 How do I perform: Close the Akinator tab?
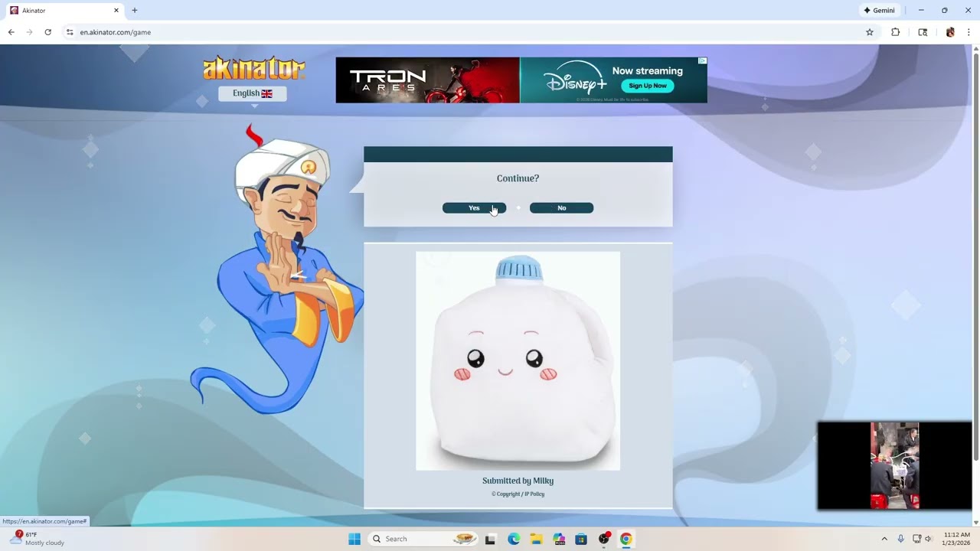coord(116,11)
